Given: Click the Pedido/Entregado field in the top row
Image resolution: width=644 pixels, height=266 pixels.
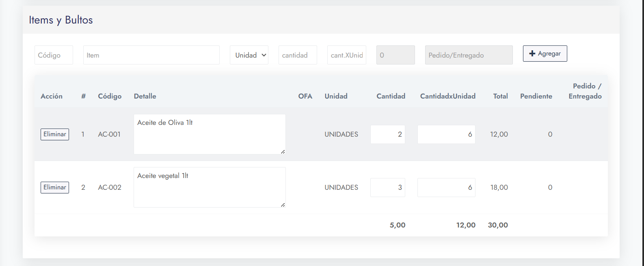Looking at the screenshot, I should pos(469,55).
